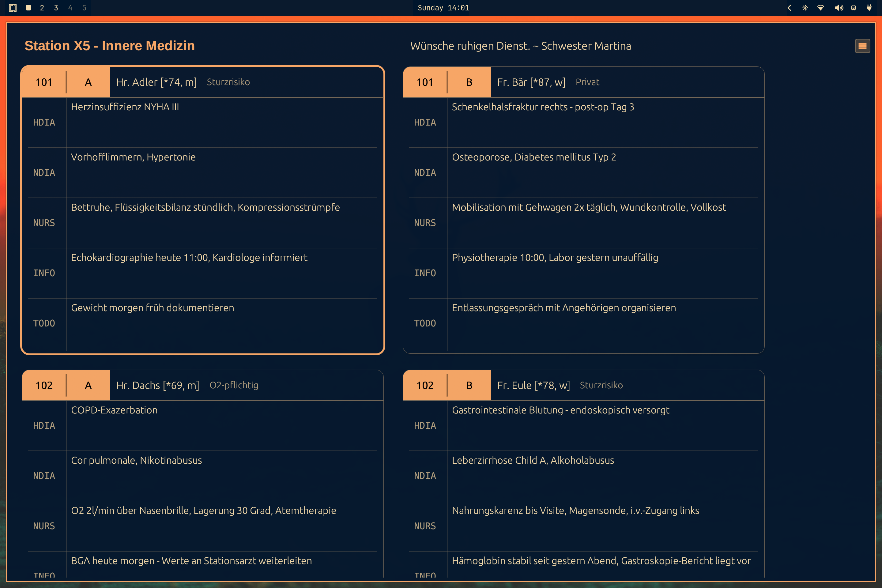Select room 102 badge of Fr. Eule
This screenshot has height=588, width=882.
pos(425,386)
